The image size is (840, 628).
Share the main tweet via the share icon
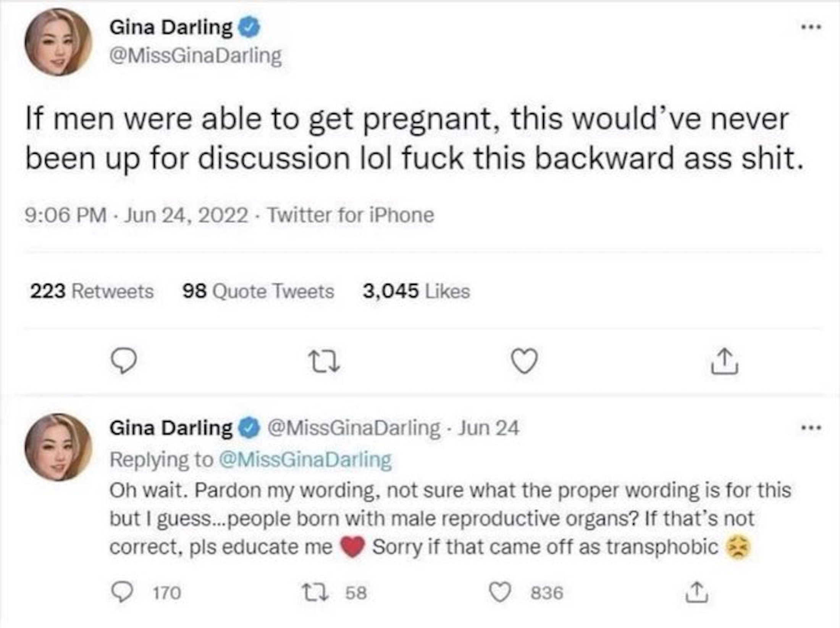click(x=724, y=361)
